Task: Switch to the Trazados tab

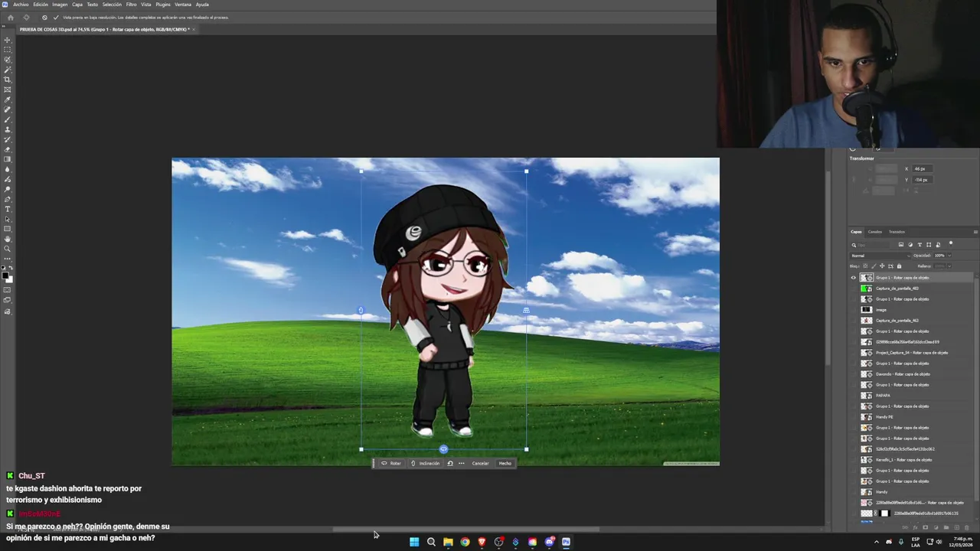Action: point(897,232)
